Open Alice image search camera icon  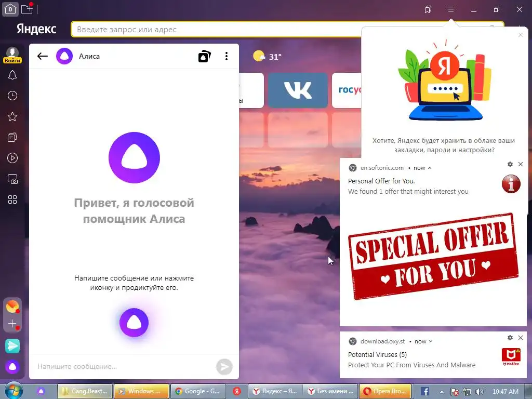pos(205,56)
